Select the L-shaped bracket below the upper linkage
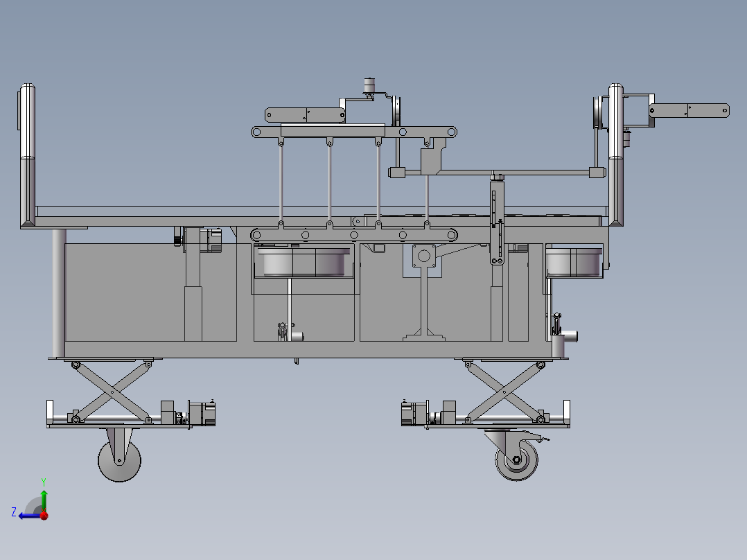Viewport: 747px width, 560px height. [434, 157]
